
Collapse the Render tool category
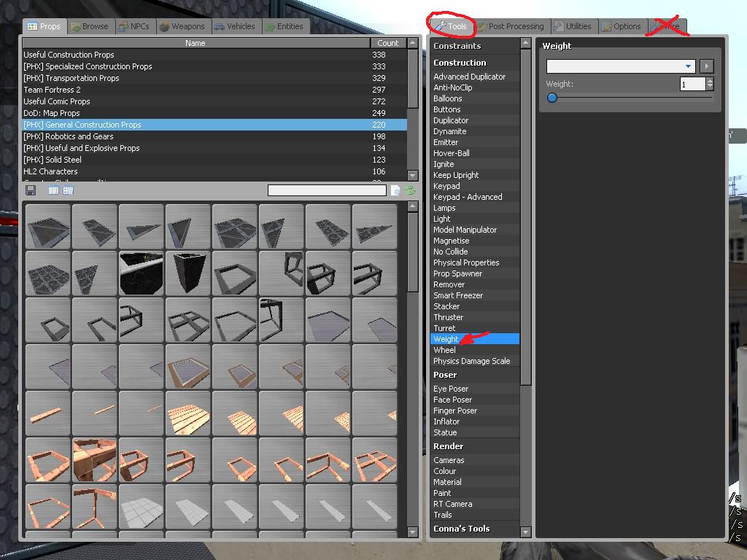pos(448,446)
